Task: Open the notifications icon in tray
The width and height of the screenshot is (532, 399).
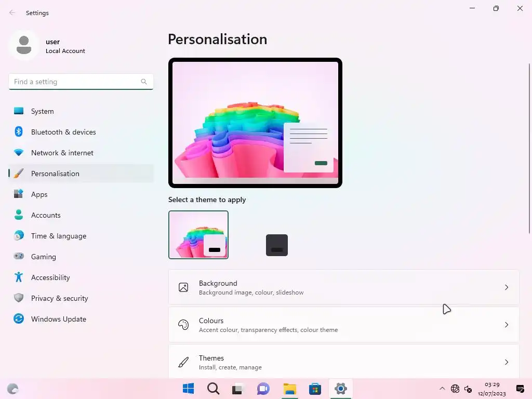Action: pos(520,389)
